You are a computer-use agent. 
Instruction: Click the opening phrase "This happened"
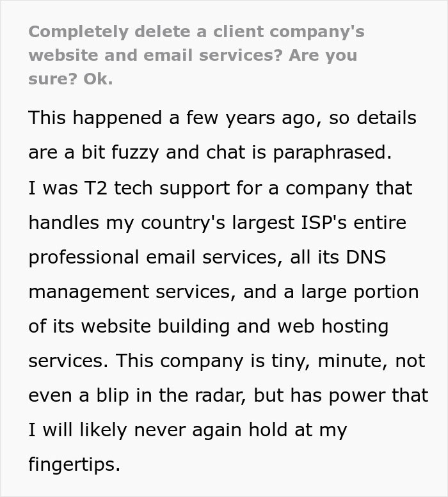[x=86, y=118]
